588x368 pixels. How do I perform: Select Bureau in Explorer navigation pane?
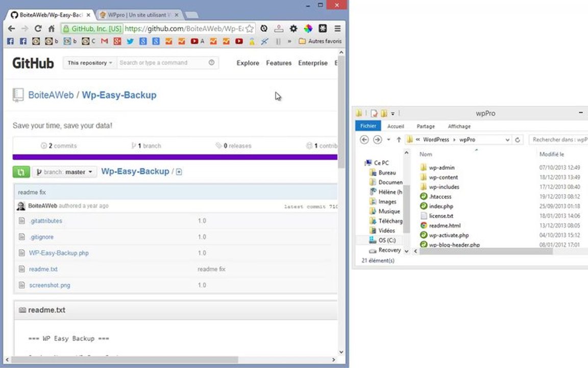tap(387, 173)
